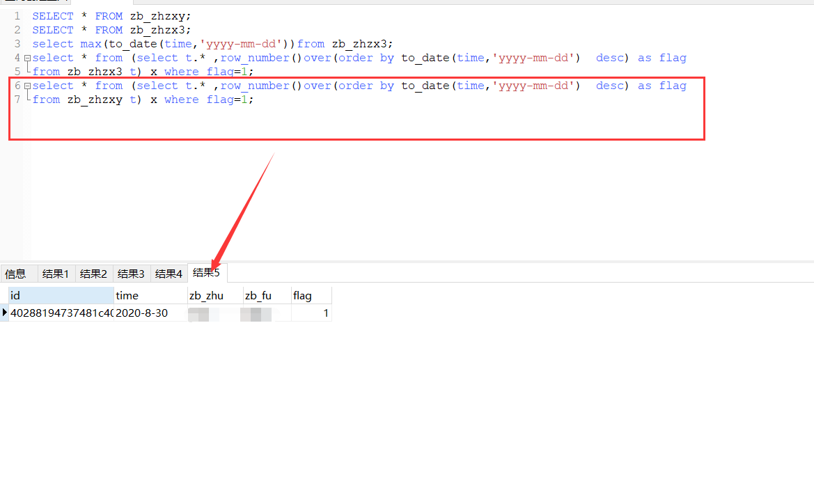
Task: Click the blurred zb_fu cell in result row
Action: tap(267, 313)
